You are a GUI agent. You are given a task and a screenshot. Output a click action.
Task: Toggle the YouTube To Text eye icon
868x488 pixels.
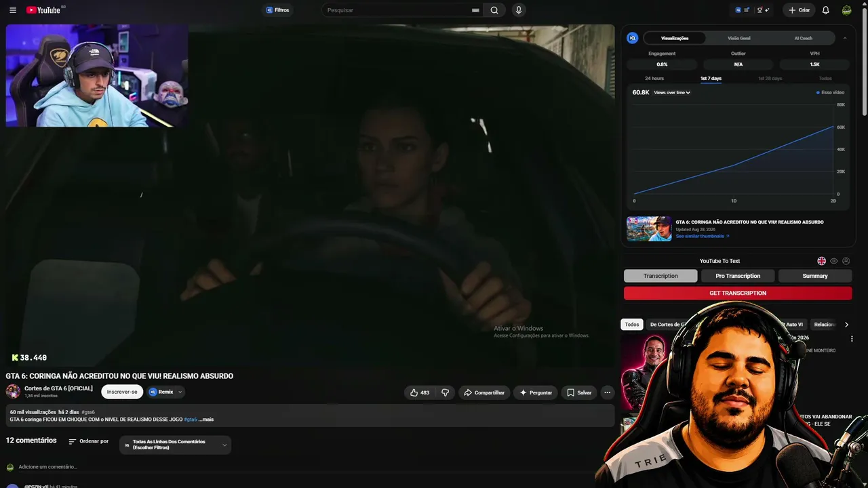(x=834, y=261)
